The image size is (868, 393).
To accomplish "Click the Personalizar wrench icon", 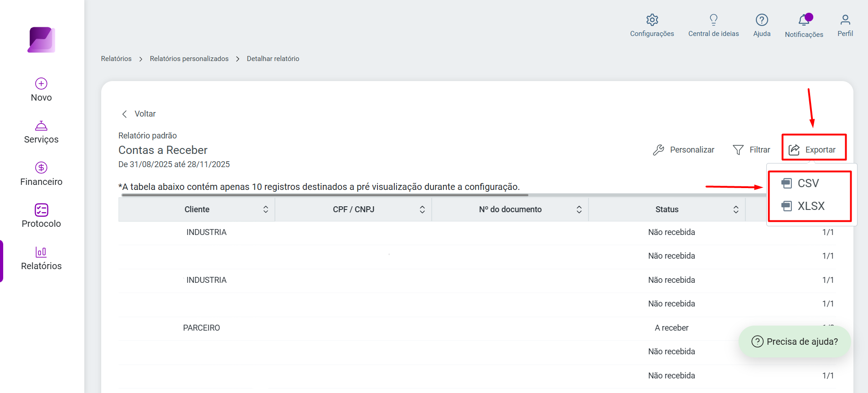I will 658,150.
